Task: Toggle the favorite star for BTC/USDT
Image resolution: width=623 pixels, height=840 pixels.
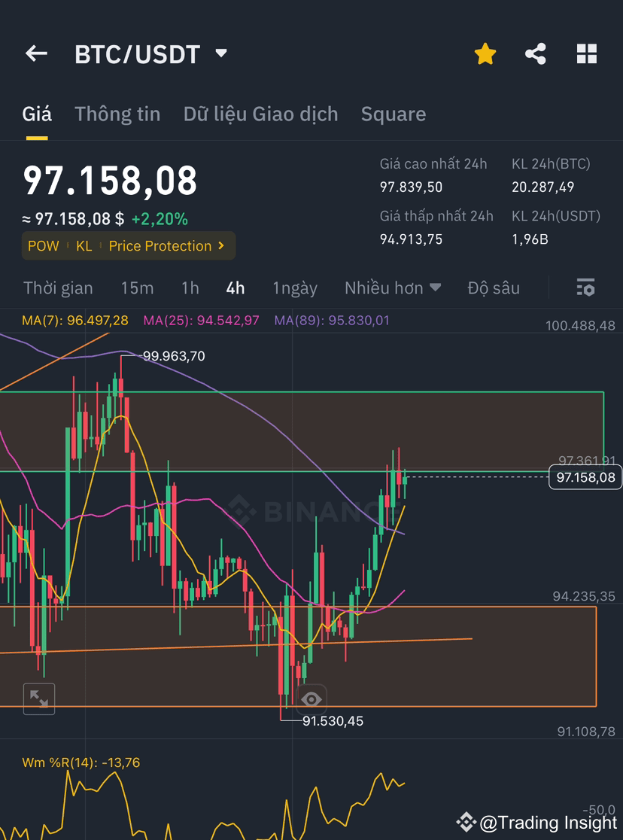Action: pyautogui.click(x=485, y=53)
